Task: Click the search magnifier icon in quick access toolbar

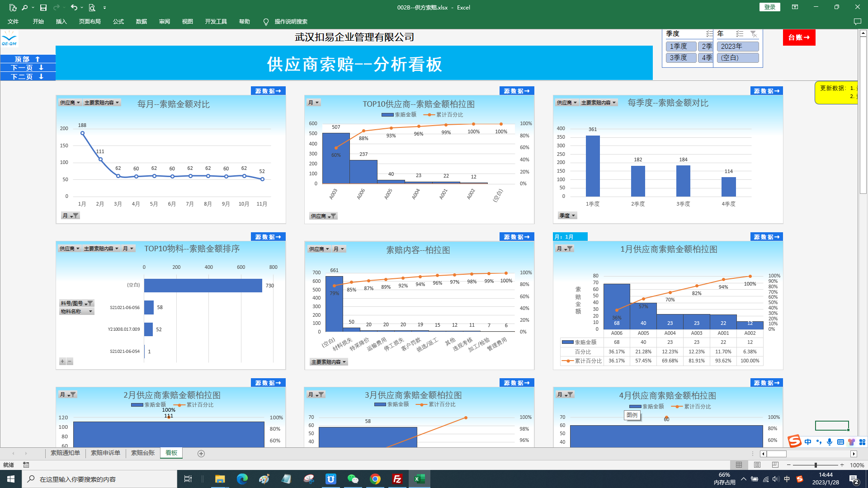Action: [25, 7]
